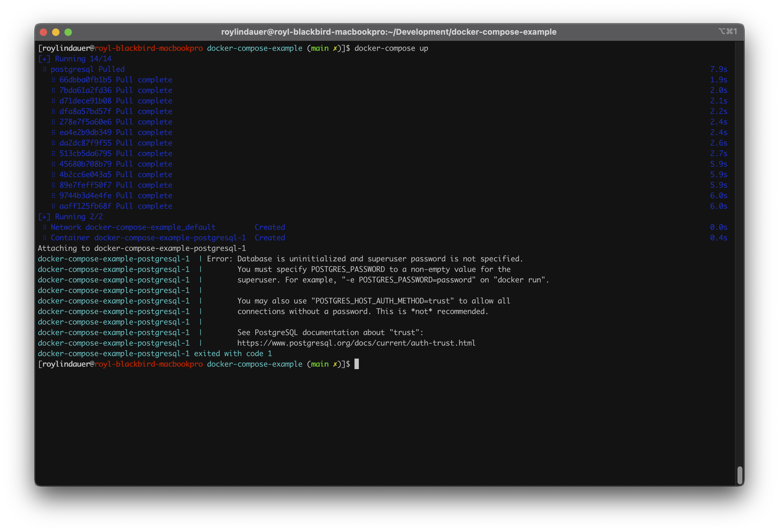Click layer 'd71dece91b08 Pull complete'
This screenshot has width=779, height=532.
116,101
